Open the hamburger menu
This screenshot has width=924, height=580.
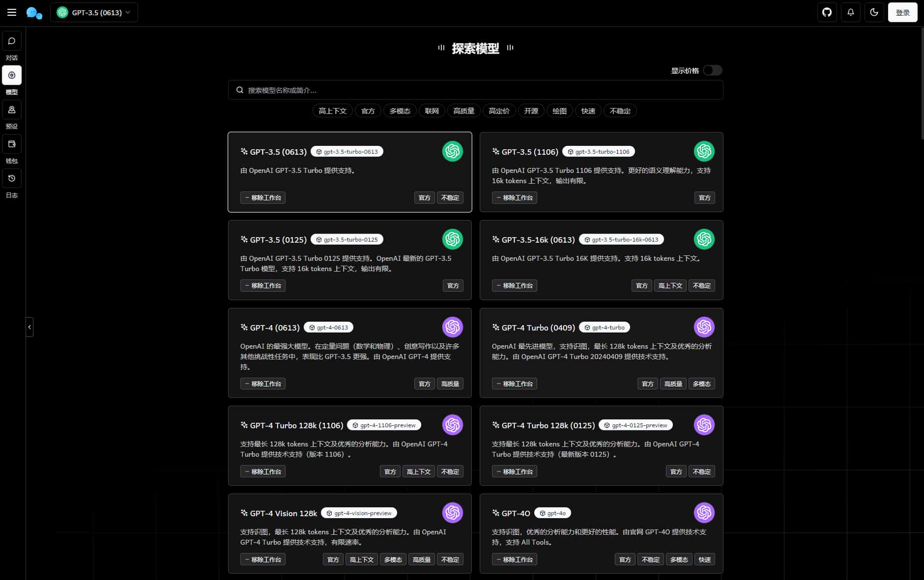[x=12, y=12]
